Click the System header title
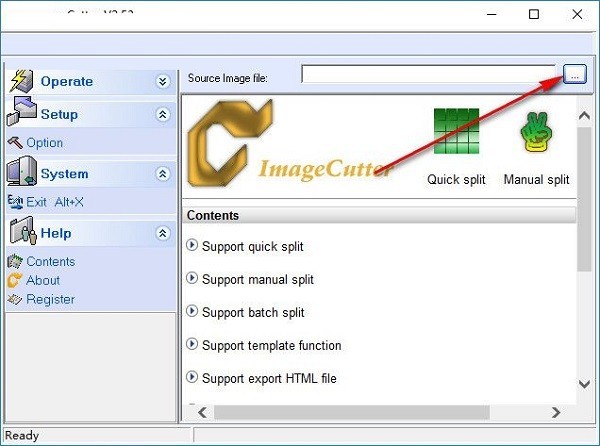600x446 pixels. (64, 174)
